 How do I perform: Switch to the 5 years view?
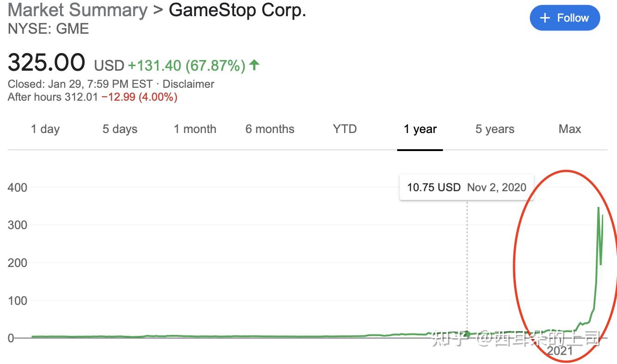point(494,129)
